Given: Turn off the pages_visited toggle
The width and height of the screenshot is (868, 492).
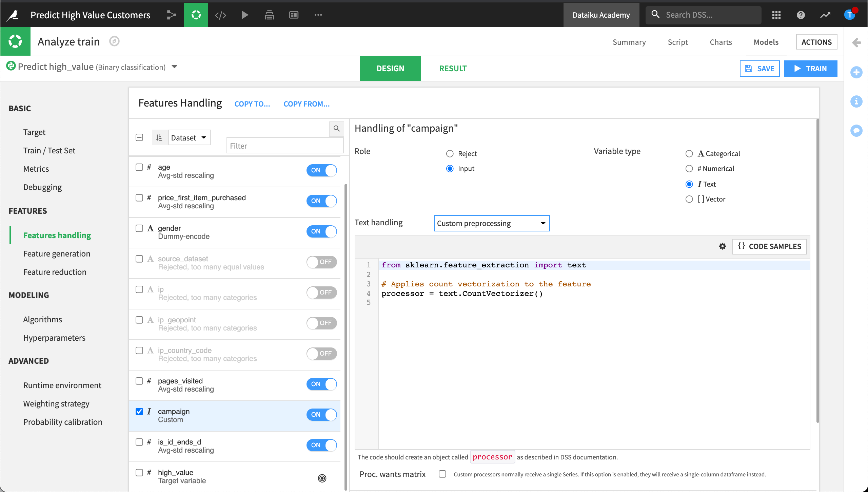Looking at the screenshot, I should pos(322,384).
